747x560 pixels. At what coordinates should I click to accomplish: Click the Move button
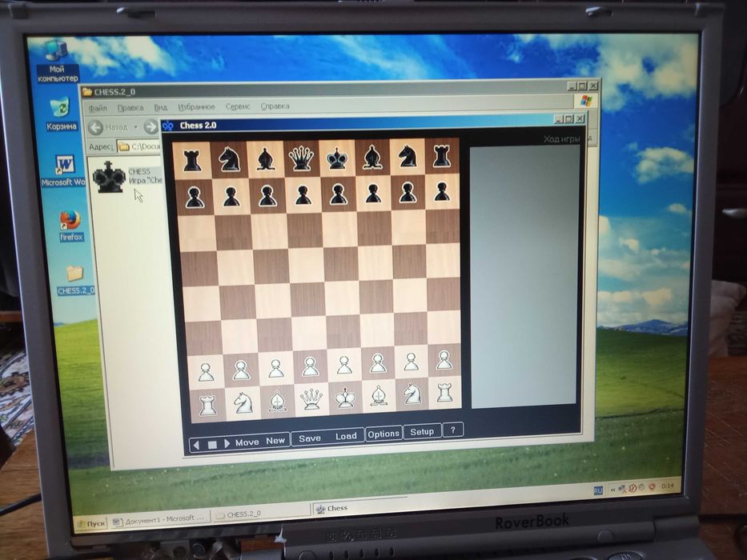(247, 442)
